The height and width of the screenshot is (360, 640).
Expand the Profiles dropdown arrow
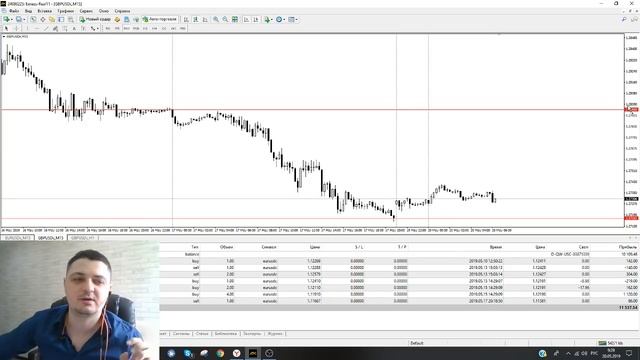click(x=24, y=20)
